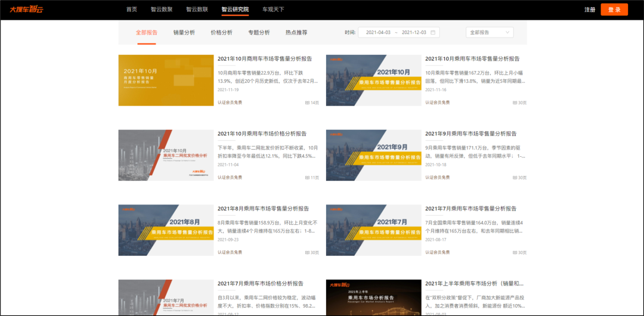Screen dimensions: 644x316
Task: Click page count icon of 2021年10月乘用车市场价格分析报告
Action: point(308,178)
